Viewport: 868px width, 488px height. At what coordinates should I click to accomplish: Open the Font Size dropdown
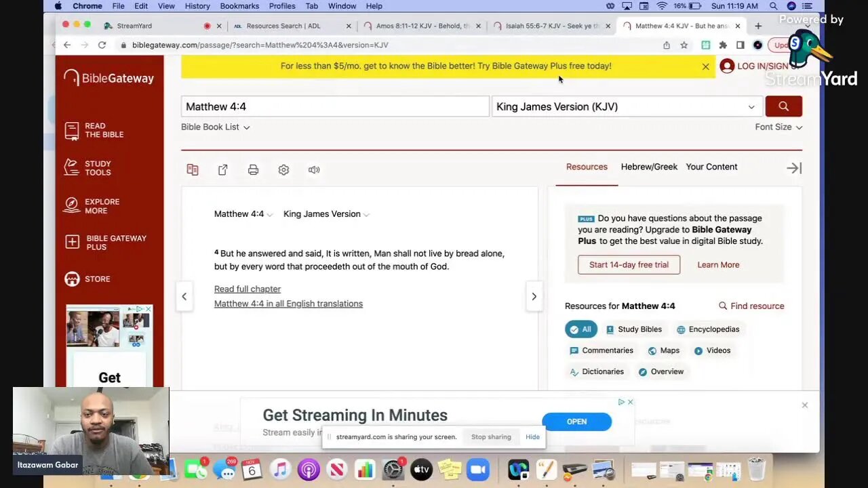[778, 127]
